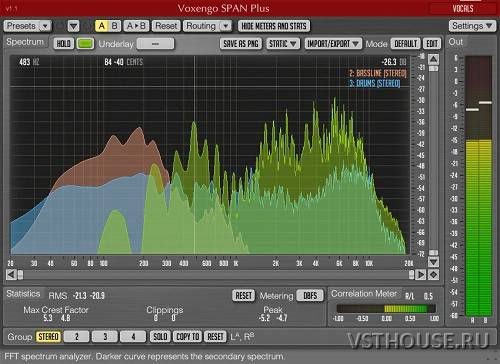Click the spectrum scroll-up arrow icon
The height and width of the screenshot is (364, 500).
pyautogui.click(x=433, y=59)
